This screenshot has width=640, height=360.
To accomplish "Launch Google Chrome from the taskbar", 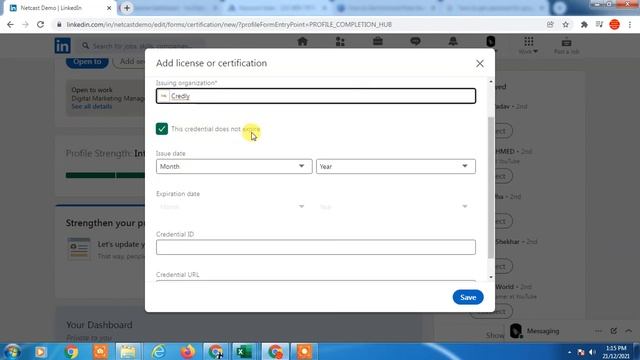I will coord(71,351).
